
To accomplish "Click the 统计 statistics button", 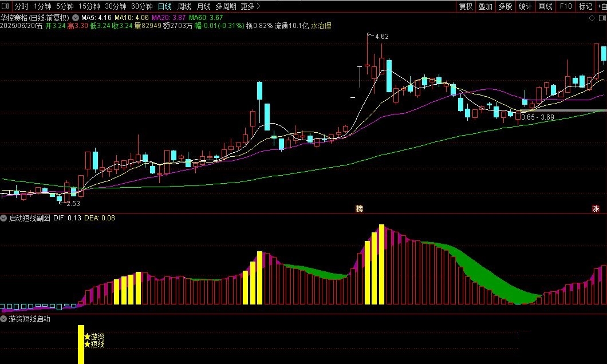I will click(525, 6).
